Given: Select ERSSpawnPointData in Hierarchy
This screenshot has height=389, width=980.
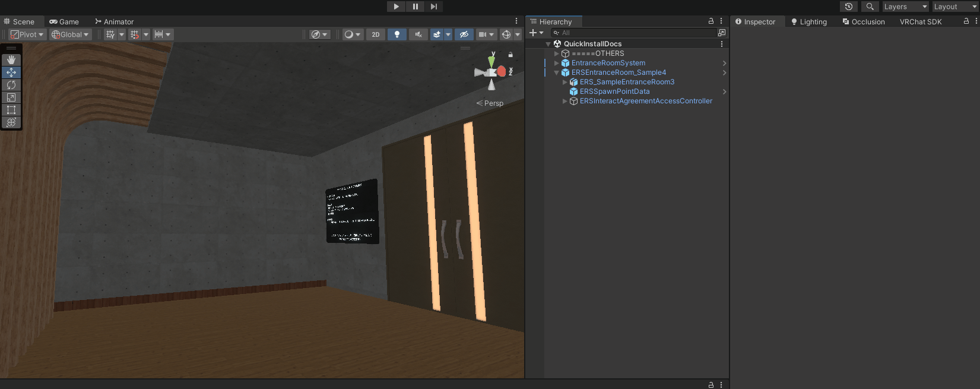Looking at the screenshot, I should coord(614,91).
